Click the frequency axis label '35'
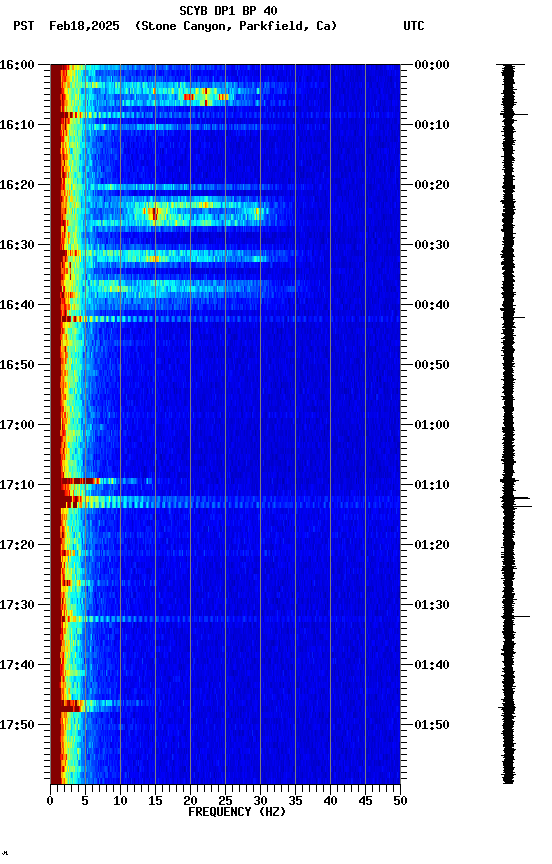 click(295, 801)
